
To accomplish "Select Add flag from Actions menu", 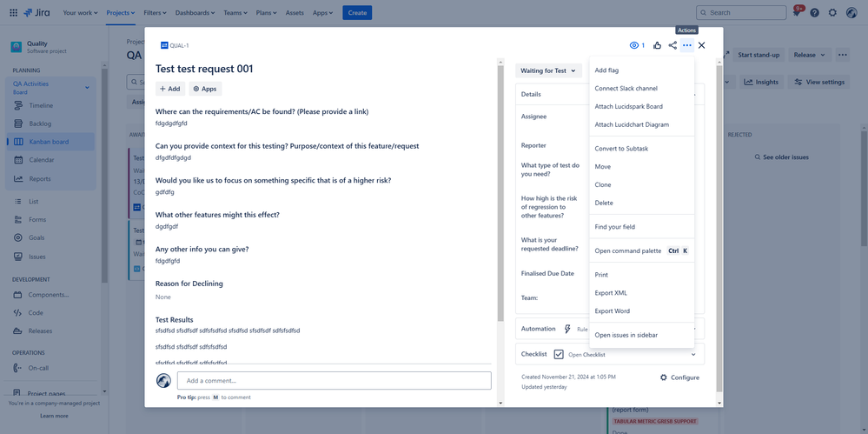I will tap(641, 70).
